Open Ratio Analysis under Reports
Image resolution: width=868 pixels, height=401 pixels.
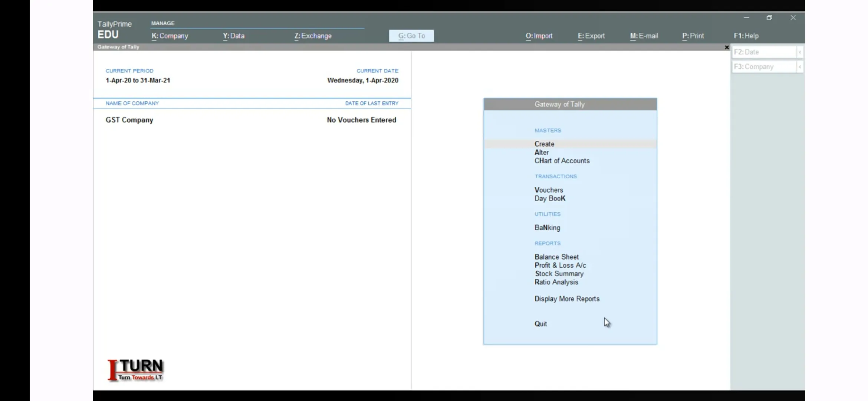click(x=556, y=282)
